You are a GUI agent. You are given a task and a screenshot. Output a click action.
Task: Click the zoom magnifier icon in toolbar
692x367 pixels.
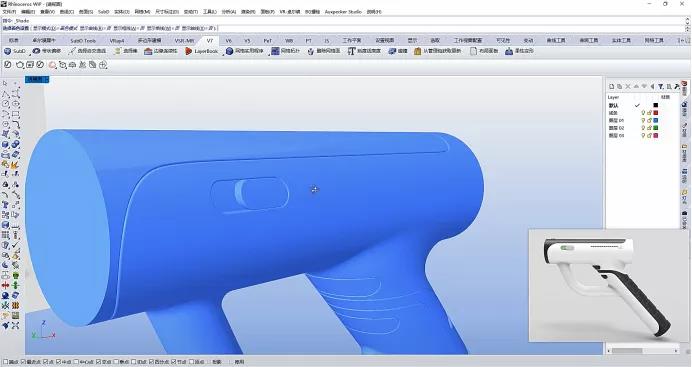(53, 65)
